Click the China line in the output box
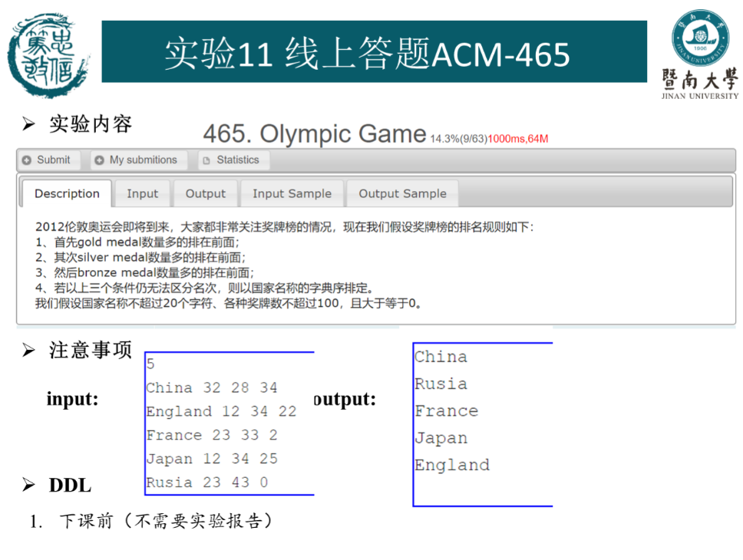Screen dimensions: 743x560 [441, 357]
